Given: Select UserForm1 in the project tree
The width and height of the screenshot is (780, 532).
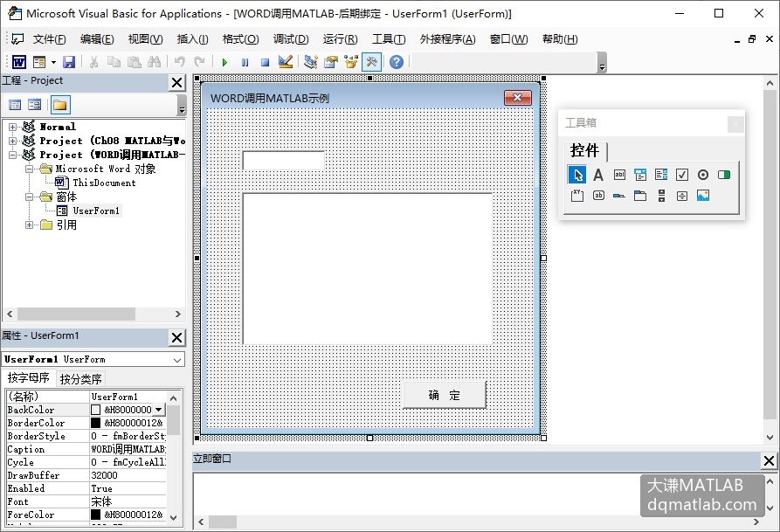Looking at the screenshot, I should coord(96,211).
